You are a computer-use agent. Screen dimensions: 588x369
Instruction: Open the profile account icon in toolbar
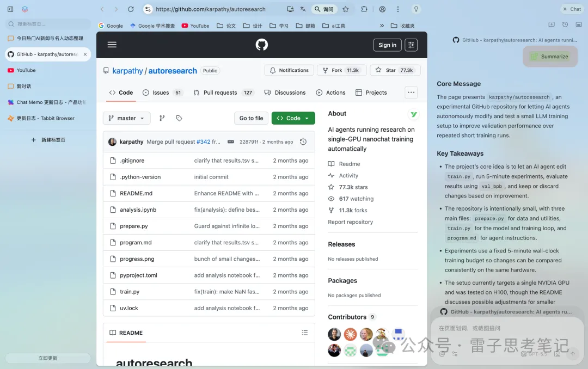coord(382,9)
